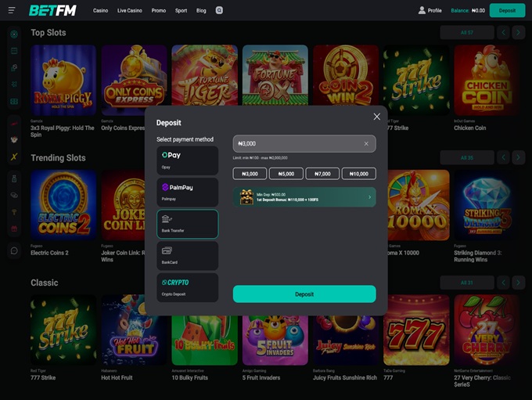Image resolution: width=532 pixels, height=400 pixels.
Task: Open the Promo menu
Action: (159, 10)
